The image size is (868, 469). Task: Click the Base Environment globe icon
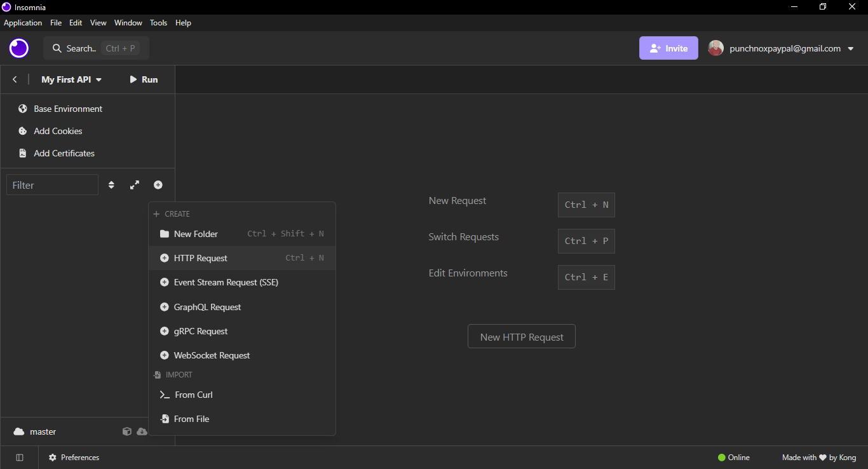coord(23,109)
